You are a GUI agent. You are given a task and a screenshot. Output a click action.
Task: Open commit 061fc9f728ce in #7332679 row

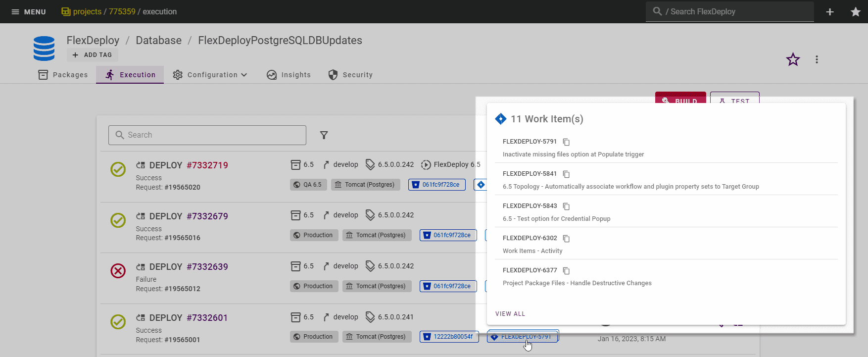pos(448,235)
